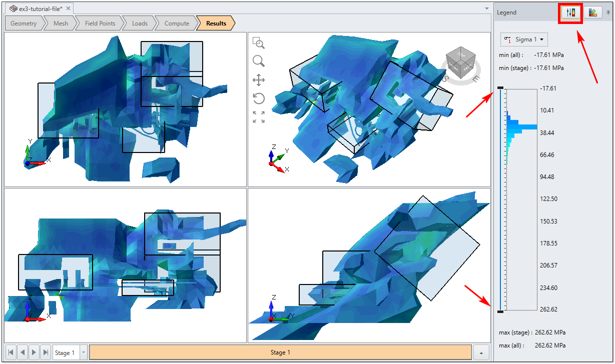The height and width of the screenshot is (364, 615).
Task: Toggle the Legend panel pin
Action: 609,12
